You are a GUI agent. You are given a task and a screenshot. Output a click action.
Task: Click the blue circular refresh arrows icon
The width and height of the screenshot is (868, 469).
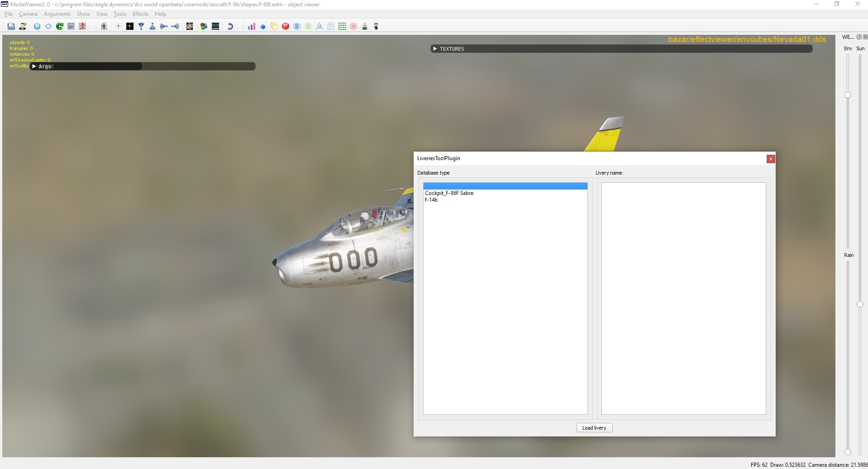(x=48, y=26)
